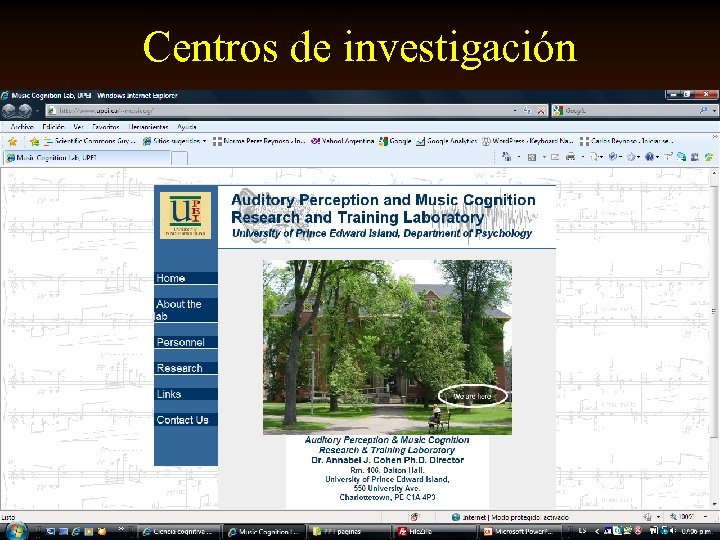Open the Yahoo! Argentina favorite link
The image size is (720, 540).
(343, 141)
